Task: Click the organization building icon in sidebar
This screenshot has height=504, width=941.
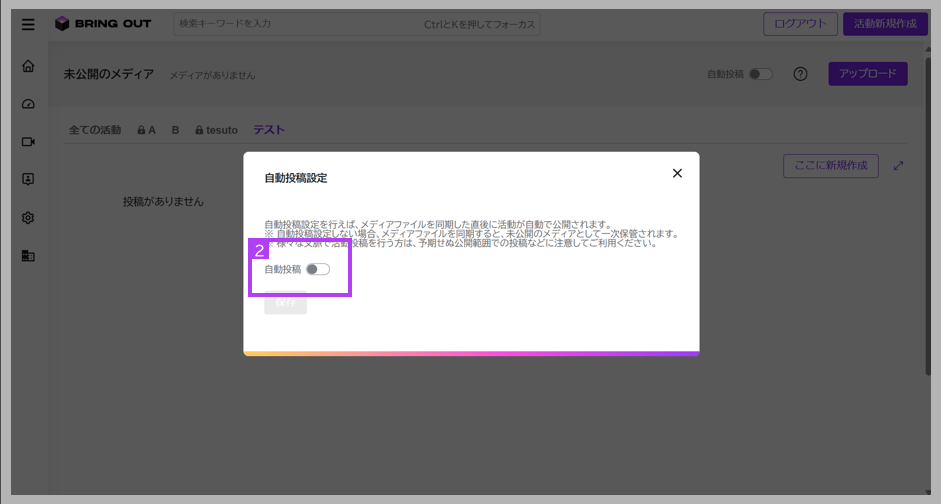Action: pyautogui.click(x=28, y=256)
